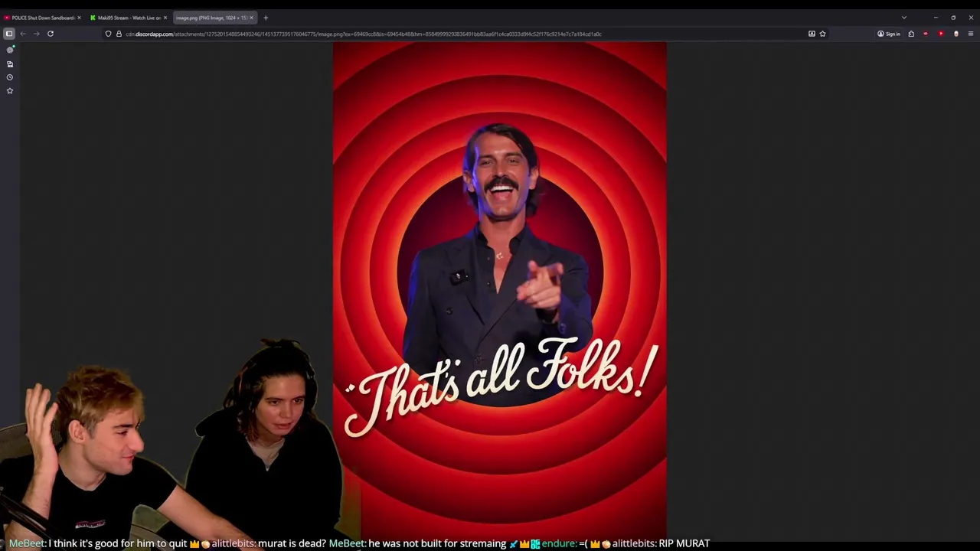Click the orange extension icon beside the menu

(x=955, y=34)
